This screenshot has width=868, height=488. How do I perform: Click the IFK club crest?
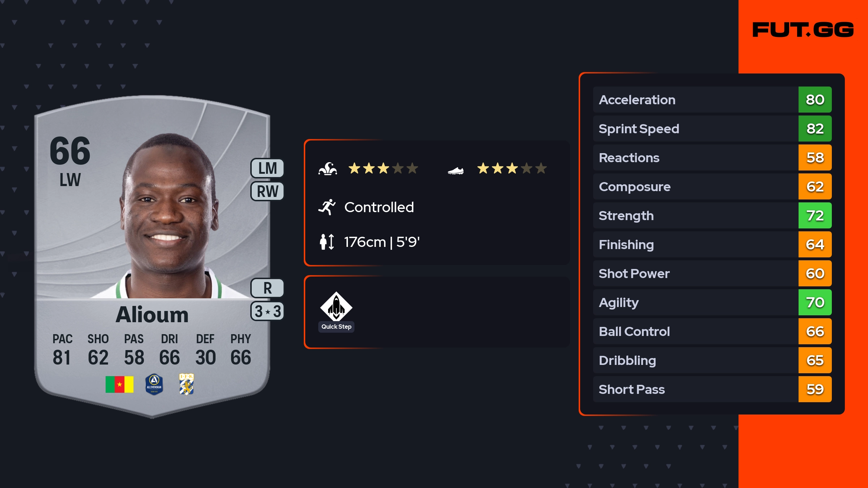(x=187, y=384)
